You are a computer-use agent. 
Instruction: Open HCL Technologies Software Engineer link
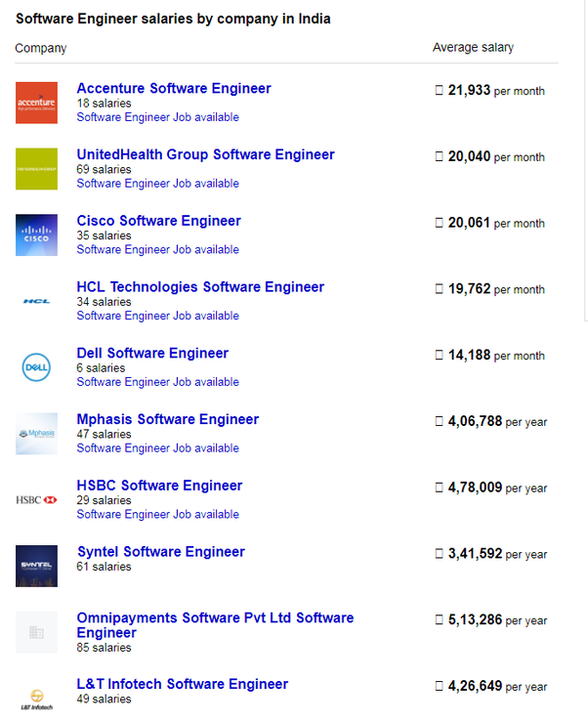[200, 287]
